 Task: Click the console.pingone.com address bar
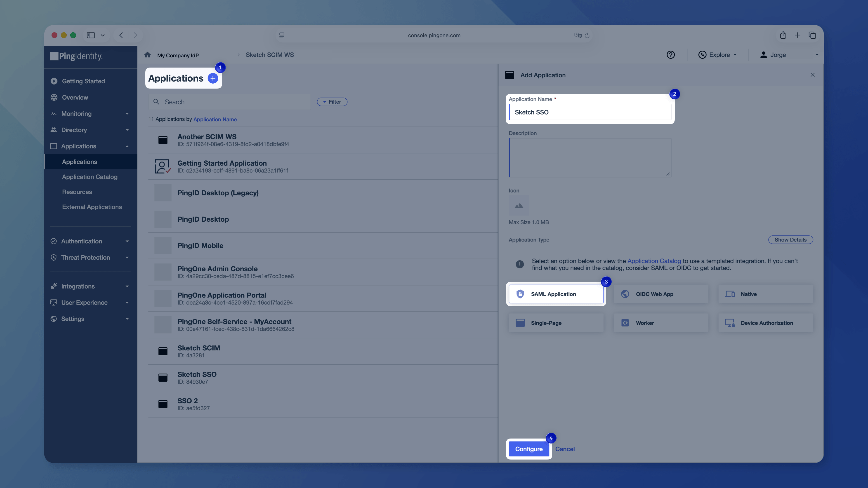tap(434, 35)
